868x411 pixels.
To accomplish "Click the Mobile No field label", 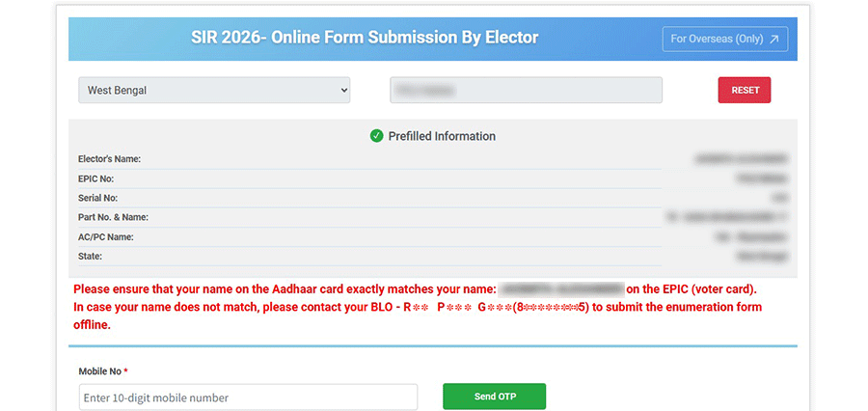I will [x=103, y=370].
